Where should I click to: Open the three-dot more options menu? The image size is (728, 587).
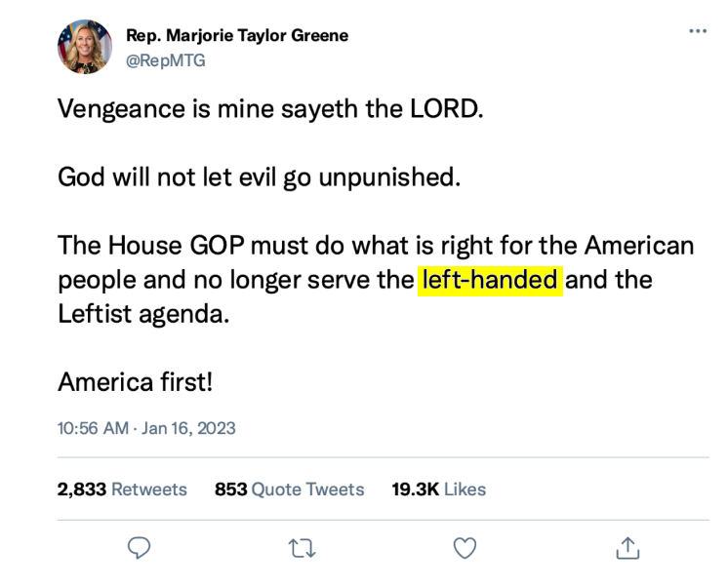click(x=697, y=31)
